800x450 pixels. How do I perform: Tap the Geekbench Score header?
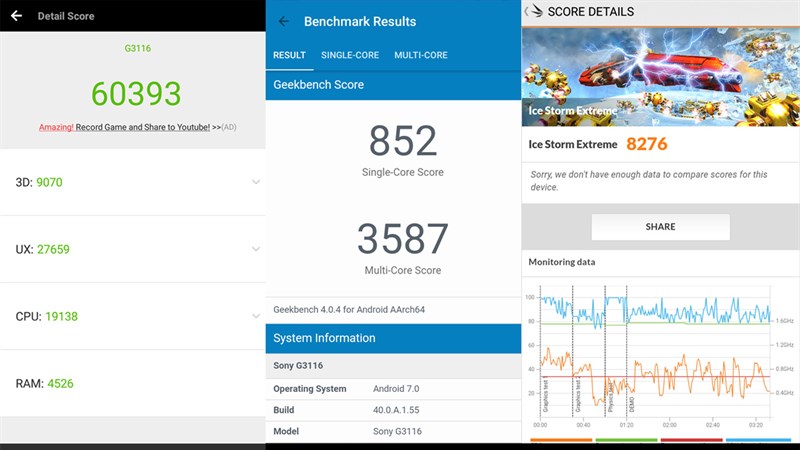click(393, 85)
